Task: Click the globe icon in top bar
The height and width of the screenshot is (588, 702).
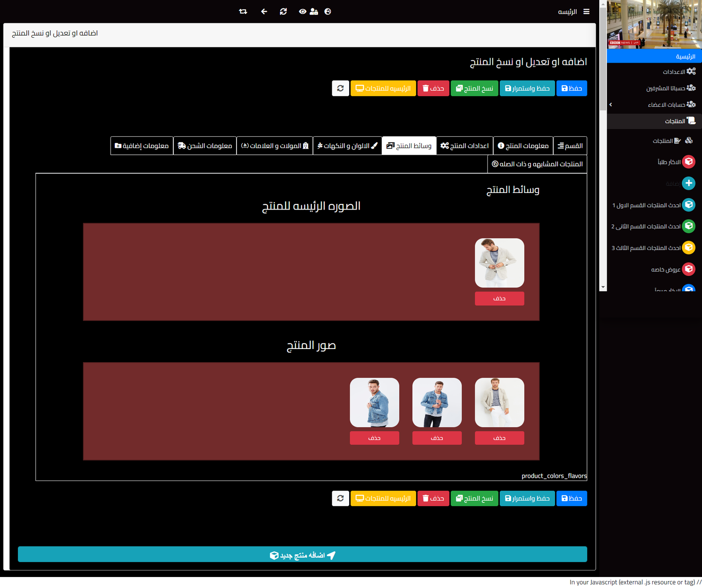Action: 328,12
